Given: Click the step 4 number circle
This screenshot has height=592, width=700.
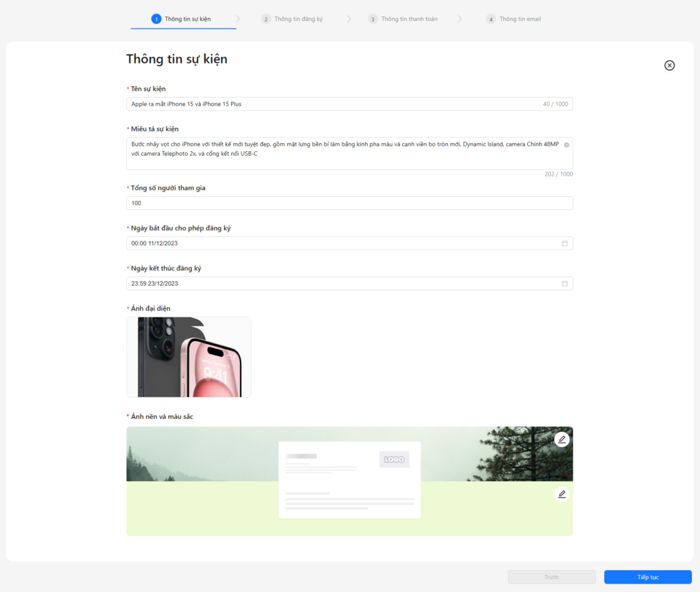Looking at the screenshot, I should (491, 19).
